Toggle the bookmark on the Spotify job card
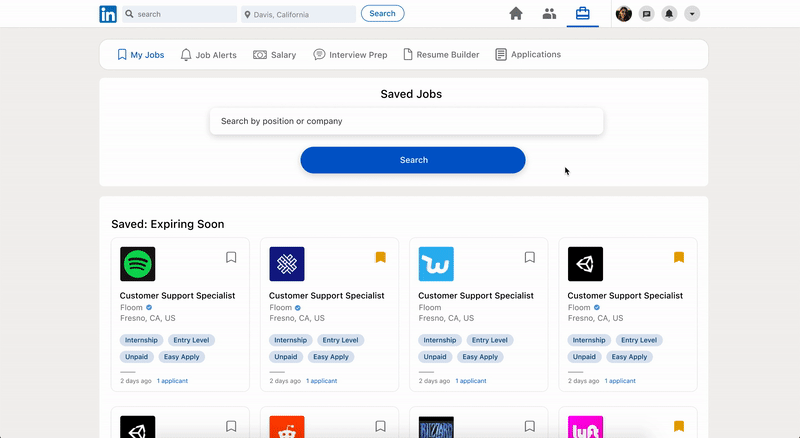Screen dimensions: 800x438 (231, 257)
